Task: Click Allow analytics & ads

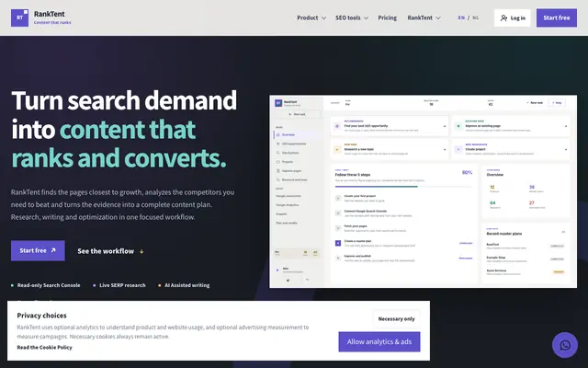Action: point(379,341)
